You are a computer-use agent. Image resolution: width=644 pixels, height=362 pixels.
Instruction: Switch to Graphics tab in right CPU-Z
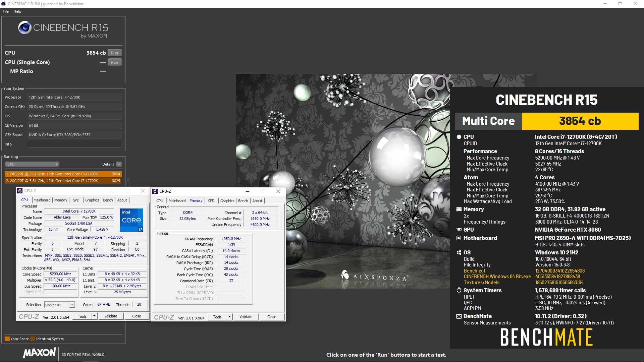pyautogui.click(x=227, y=201)
